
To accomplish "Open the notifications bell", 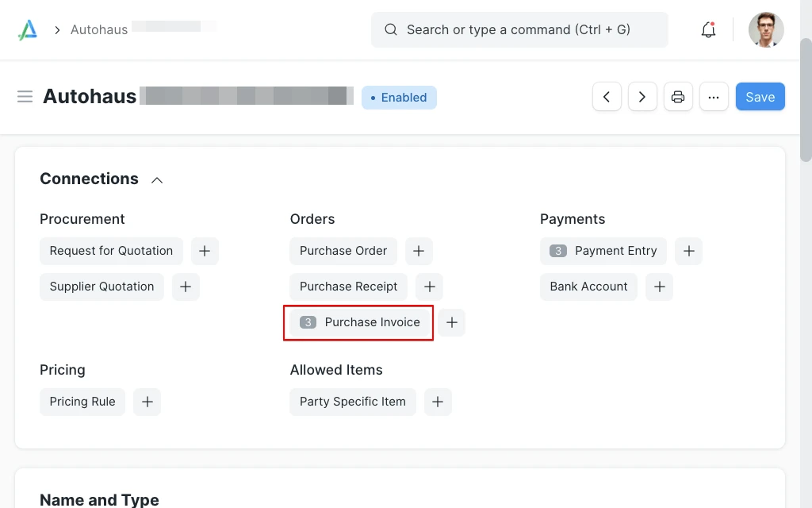I will coord(708,30).
